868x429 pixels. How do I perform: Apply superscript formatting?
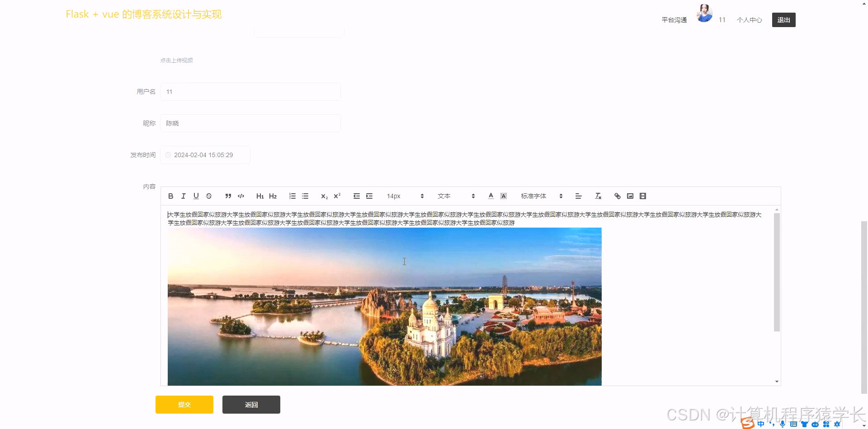337,196
